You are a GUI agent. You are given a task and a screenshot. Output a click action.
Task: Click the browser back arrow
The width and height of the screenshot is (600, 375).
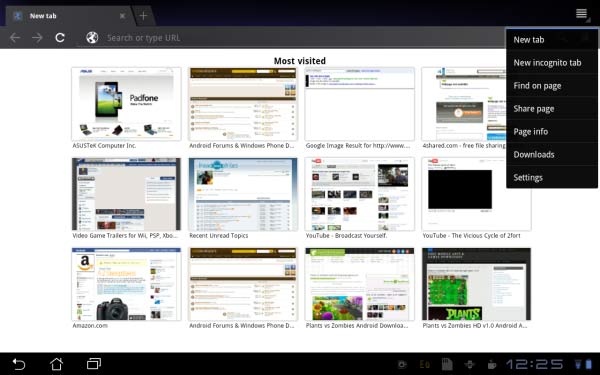coord(15,38)
